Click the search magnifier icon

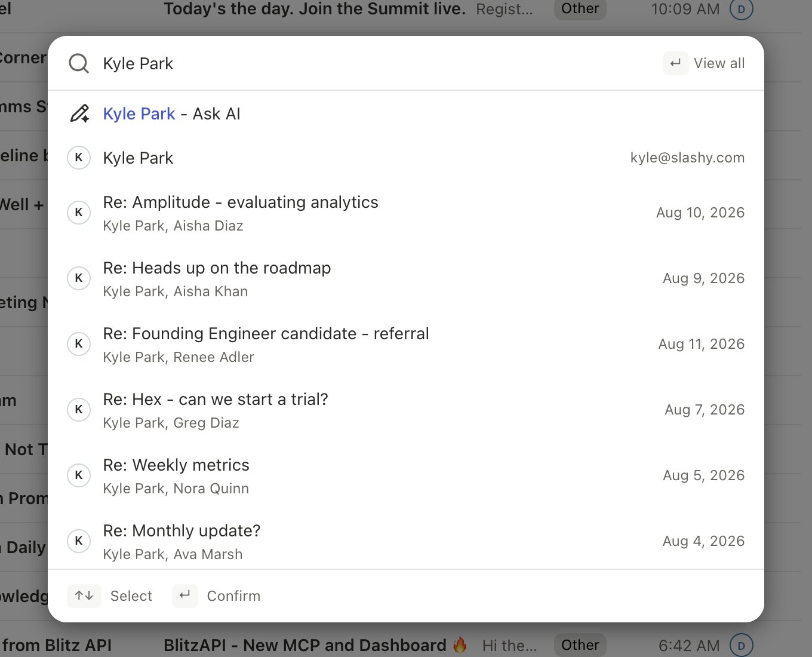[79, 63]
